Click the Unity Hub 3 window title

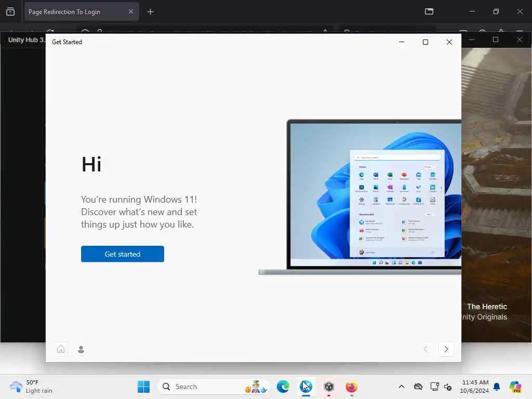[x=26, y=39]
